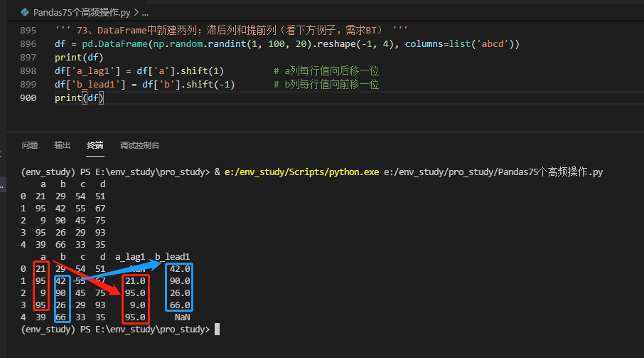Click np.random.randint call in code

point(200,44)
